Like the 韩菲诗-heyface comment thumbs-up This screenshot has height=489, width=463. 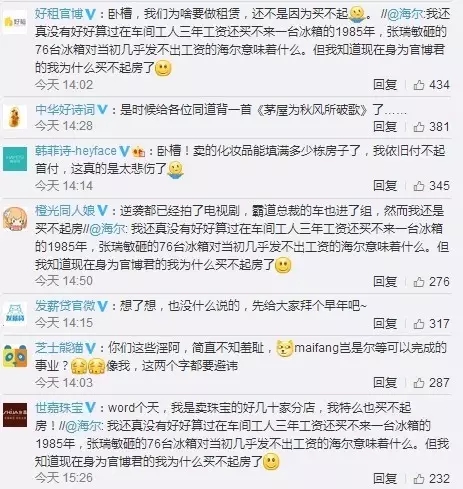[x=419, y=186]
